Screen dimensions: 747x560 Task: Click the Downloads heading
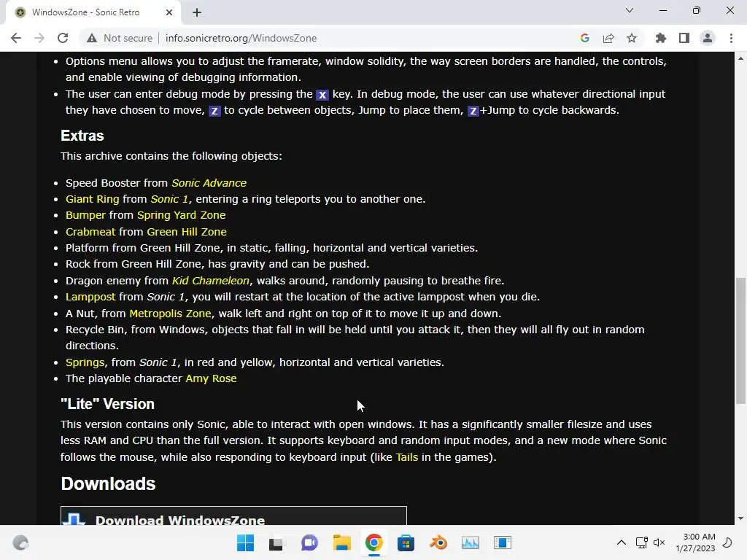(108, 484)
